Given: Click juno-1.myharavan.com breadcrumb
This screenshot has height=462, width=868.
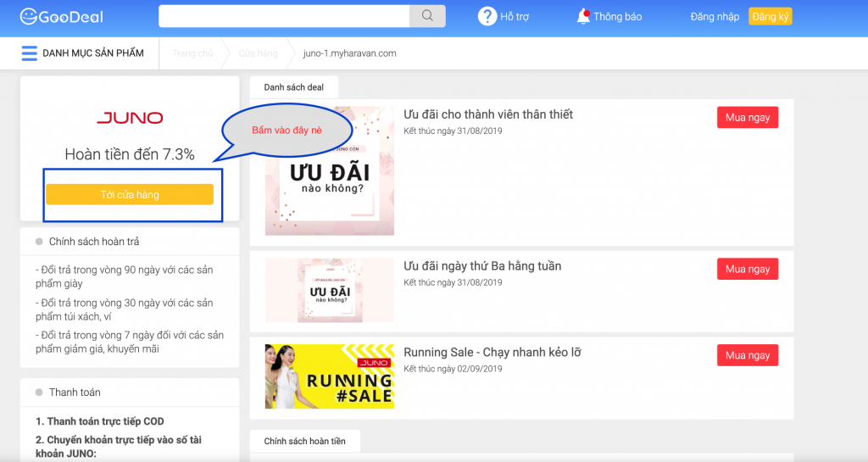Looking at the screenshot, I should click(350, 53).
